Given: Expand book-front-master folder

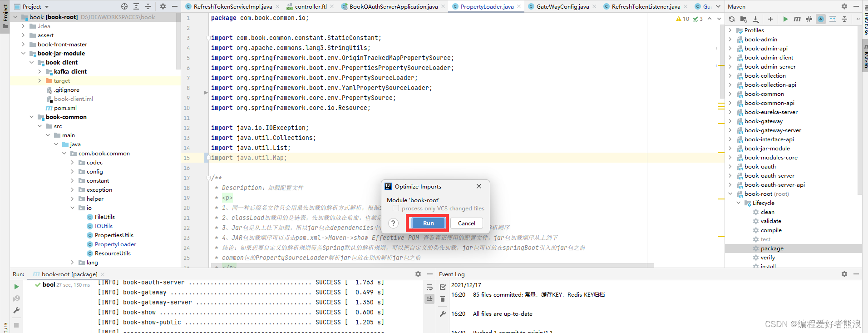Looking at the screenshot, I should (x=23, y=45).
